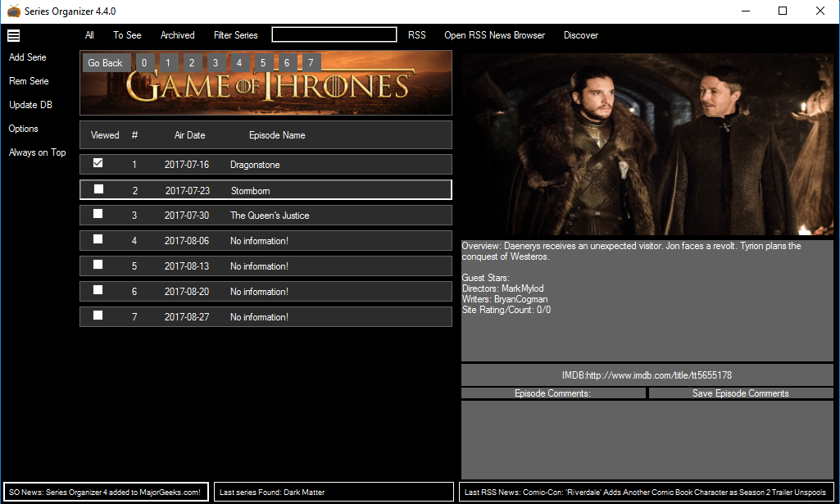The image size is (840, 504).
Task: Tick viewed for The Queen's Justice
Action: click(x=98, y=214)
